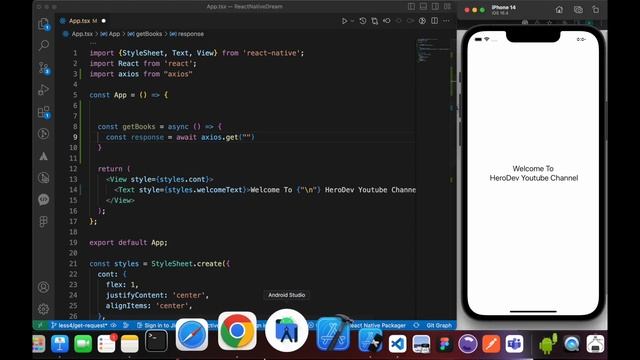Click the less4/get-request branch in status bar
The image size is (640, 360).
tap(80, 325)
